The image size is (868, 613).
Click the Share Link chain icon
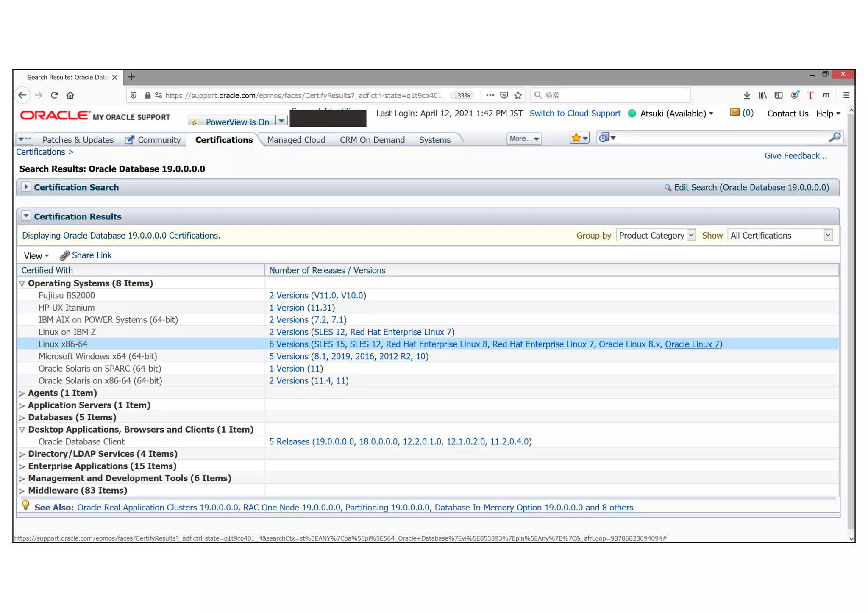64,255
